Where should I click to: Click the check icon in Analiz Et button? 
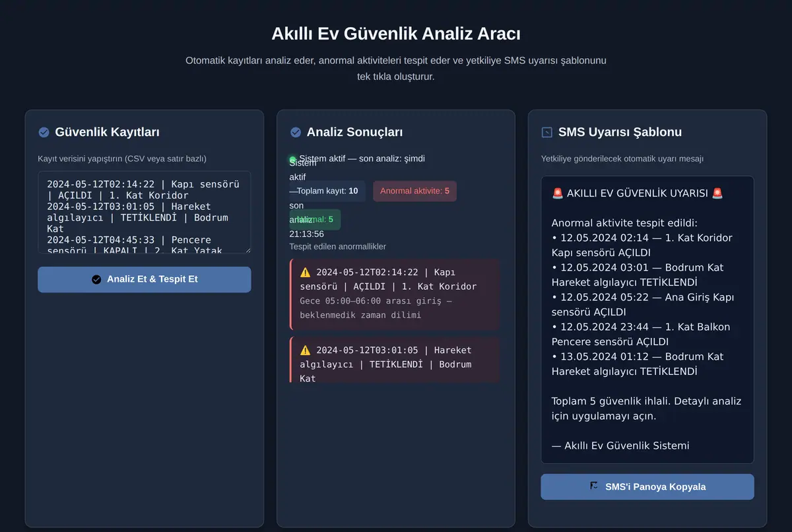click(x=96, y=279)
